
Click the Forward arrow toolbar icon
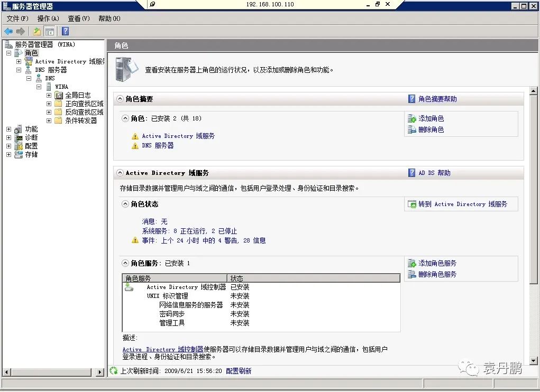coord(21,32)
